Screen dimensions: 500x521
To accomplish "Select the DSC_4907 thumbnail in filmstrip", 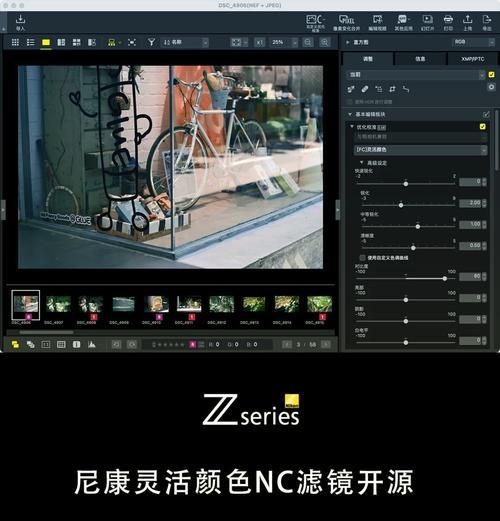I will pyautogui.click(x=58, y=304).
